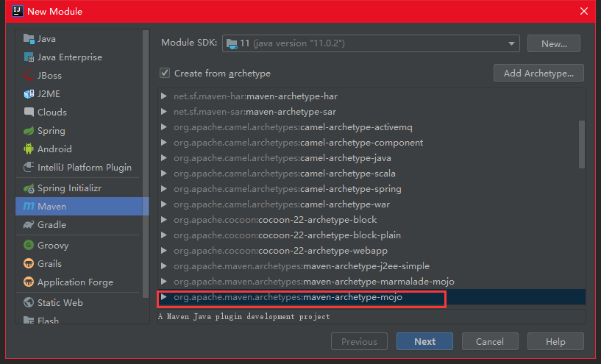This screenshot has width=601, height=364.
Task: Click the Help button
Action: pos(555,341)
